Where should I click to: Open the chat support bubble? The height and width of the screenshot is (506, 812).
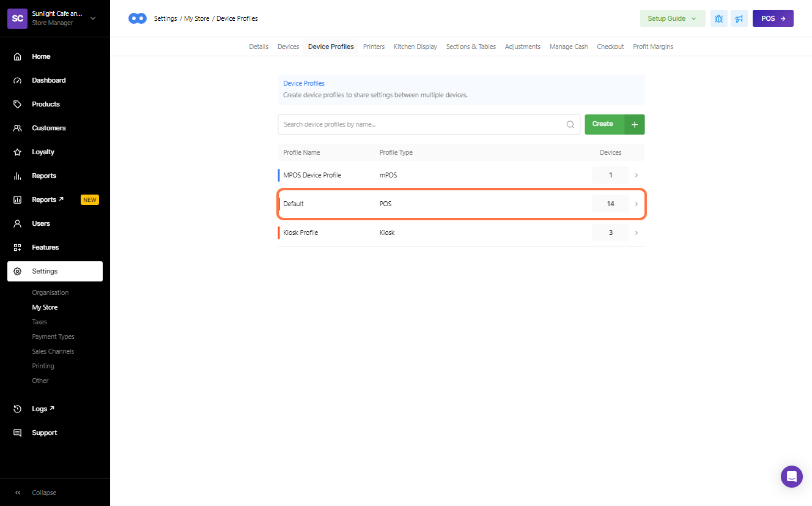(791, 476)
